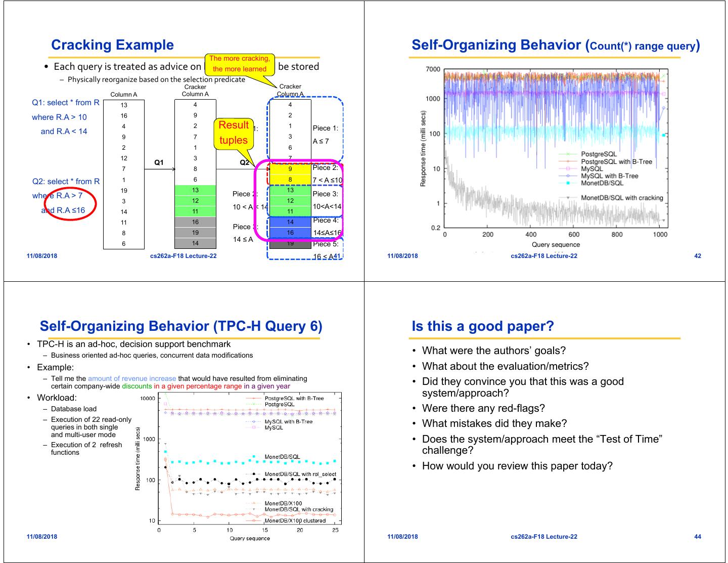Click the green cell with value 13 in middle column
This screenshot has width=728, height=563.
pyautogui.click(x=195, y=190)
